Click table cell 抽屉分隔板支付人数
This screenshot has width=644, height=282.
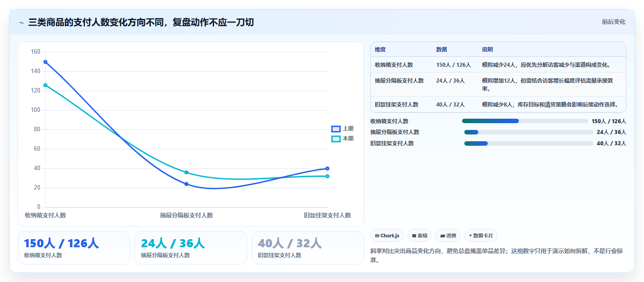399,81
